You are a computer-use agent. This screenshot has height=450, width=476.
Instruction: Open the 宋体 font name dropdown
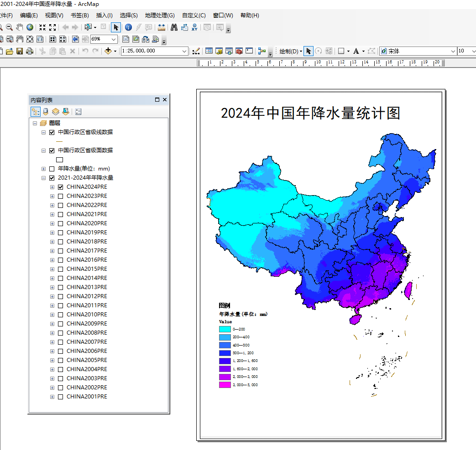click(x=453, y=51)
